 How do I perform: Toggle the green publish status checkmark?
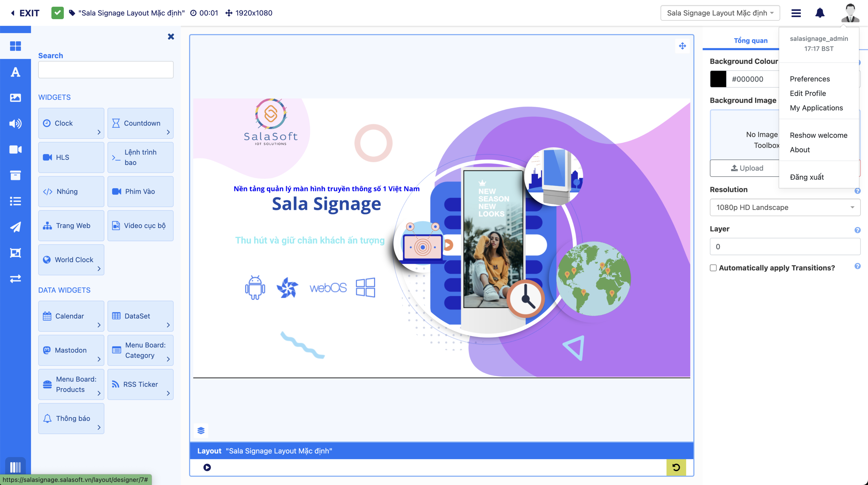57,13
